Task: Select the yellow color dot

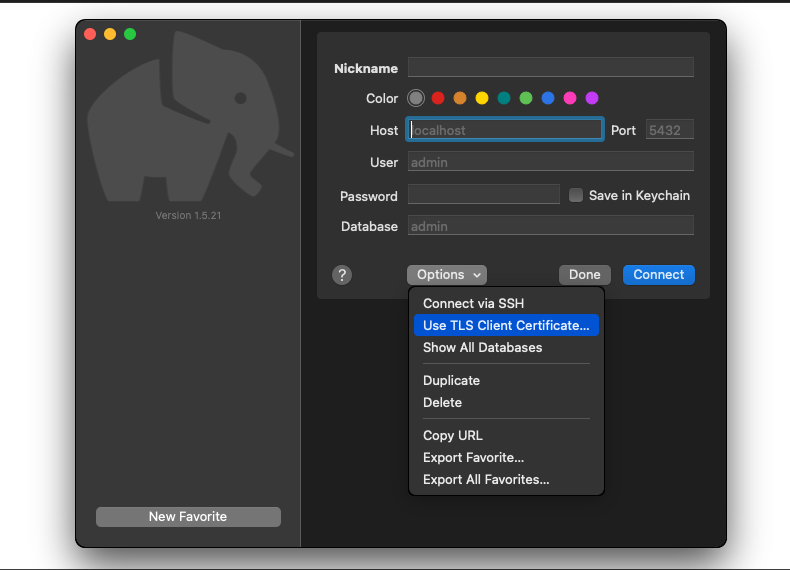Action: (482, 98)
